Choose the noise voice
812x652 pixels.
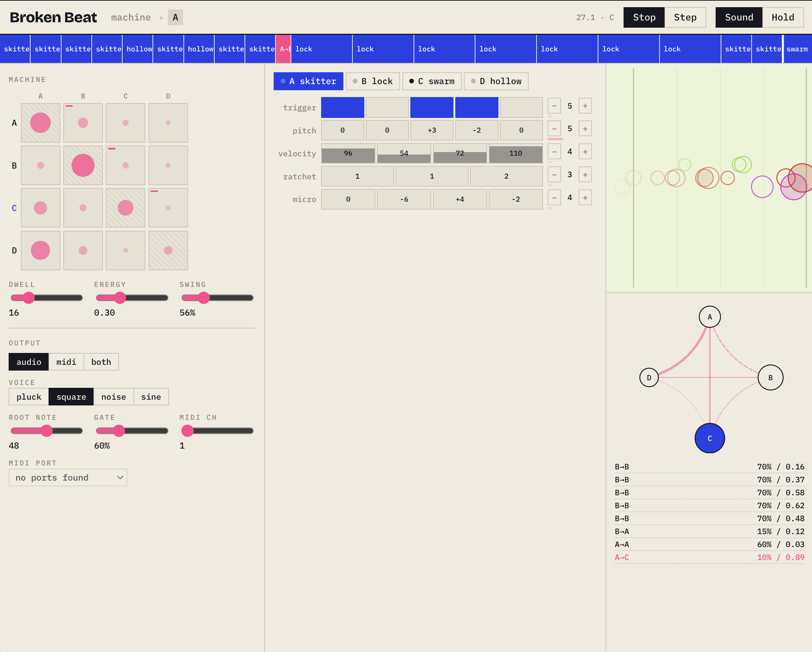113,397
